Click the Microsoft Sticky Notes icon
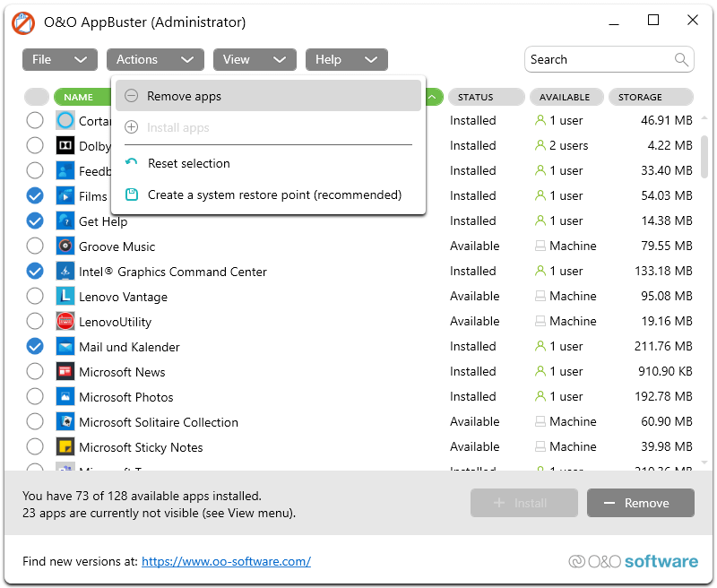Screen dimensions: 717x588 [x=65, y=447]
